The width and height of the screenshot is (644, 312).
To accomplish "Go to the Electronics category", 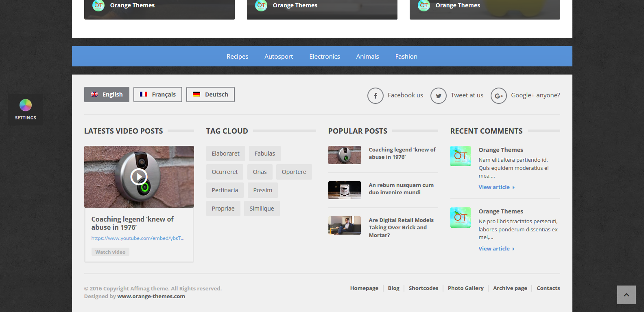I will coord(324,57).
